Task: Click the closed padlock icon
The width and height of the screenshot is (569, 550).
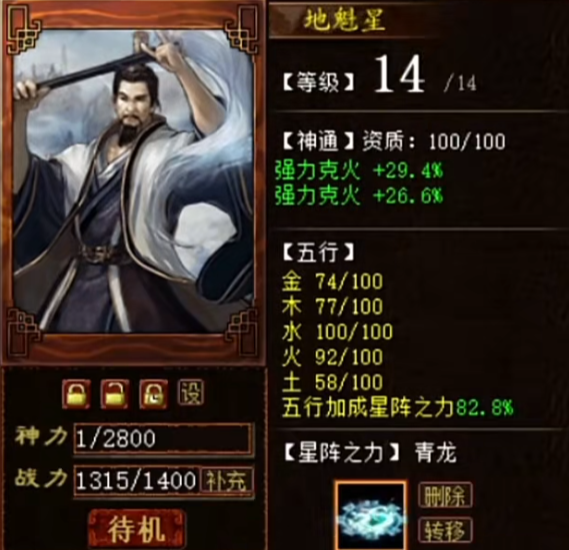Action: pyautogui.click(x=76, y=394)
